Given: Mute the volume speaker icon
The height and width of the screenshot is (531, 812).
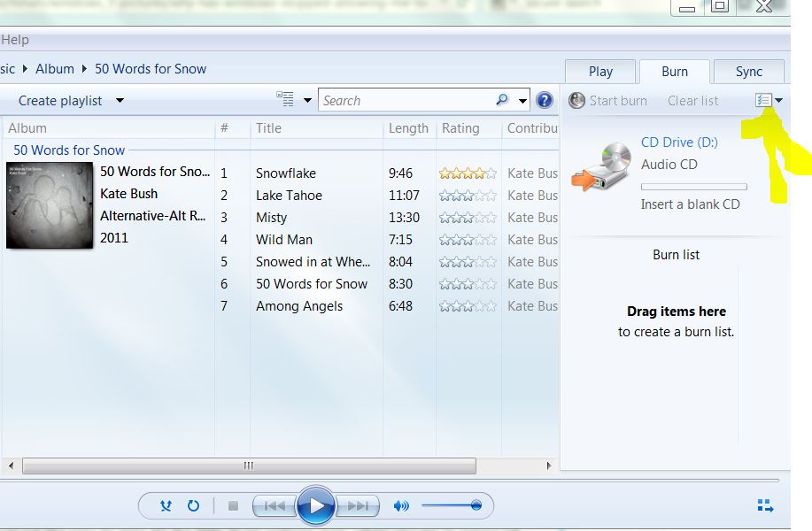Looking at the screenshot, I should click(401, 505).
